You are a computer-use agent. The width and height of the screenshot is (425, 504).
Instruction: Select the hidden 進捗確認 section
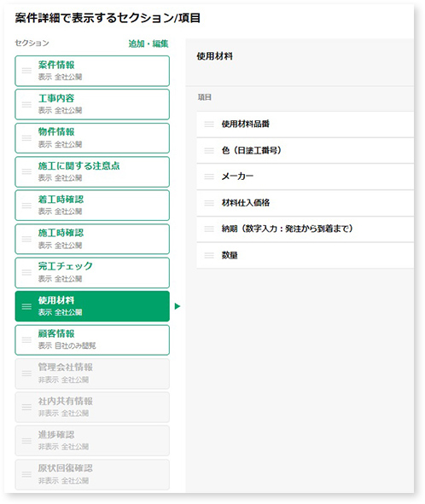click(92, 441)
